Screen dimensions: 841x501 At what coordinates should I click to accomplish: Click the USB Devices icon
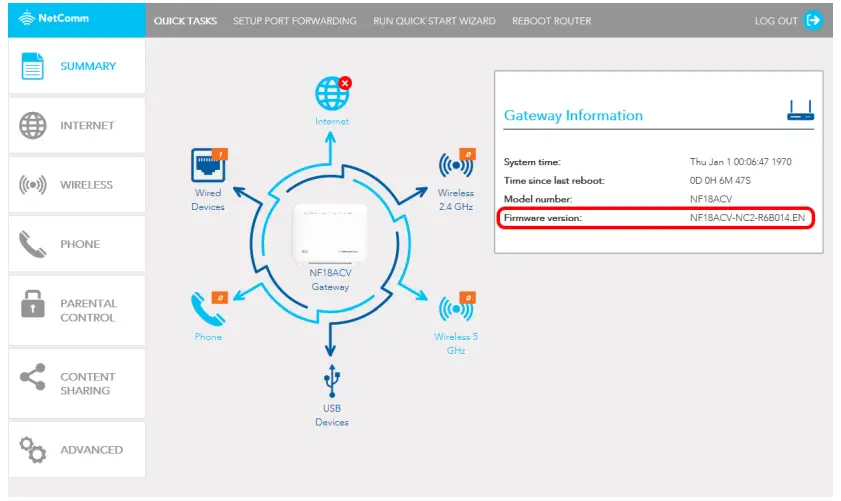[x=331, y=380]
